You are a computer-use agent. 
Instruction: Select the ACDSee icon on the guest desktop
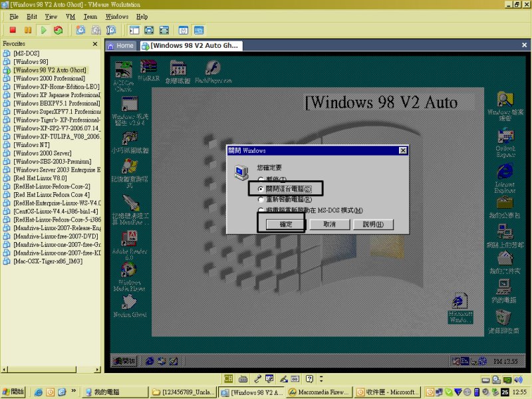pyautogui.click(x=123, y=76)
